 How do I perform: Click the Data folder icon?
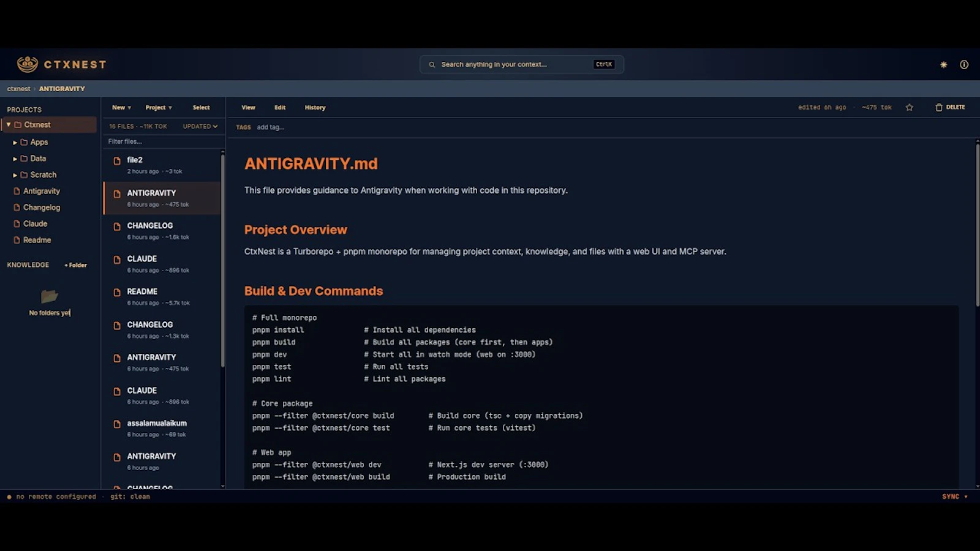tap(24, 159)
